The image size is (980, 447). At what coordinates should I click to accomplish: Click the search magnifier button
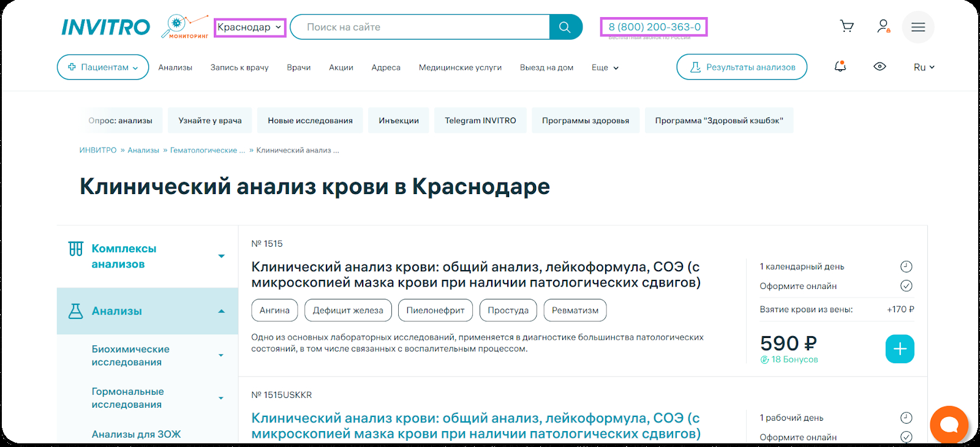(565, 27)
